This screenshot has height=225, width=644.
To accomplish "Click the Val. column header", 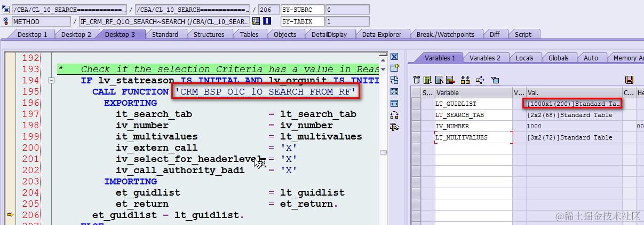I will (x=574, y=93).
